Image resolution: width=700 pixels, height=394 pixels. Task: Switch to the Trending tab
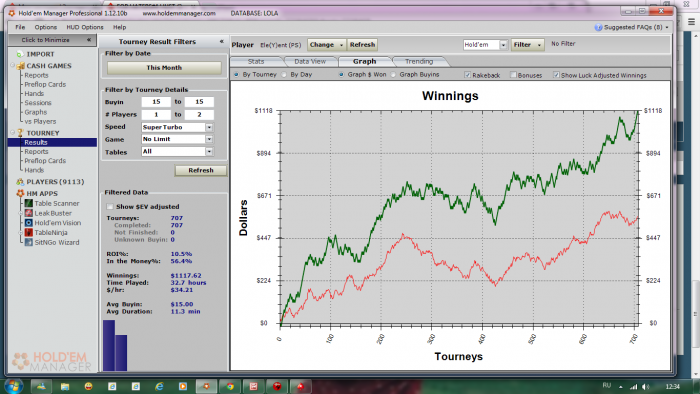pos(419,62)
